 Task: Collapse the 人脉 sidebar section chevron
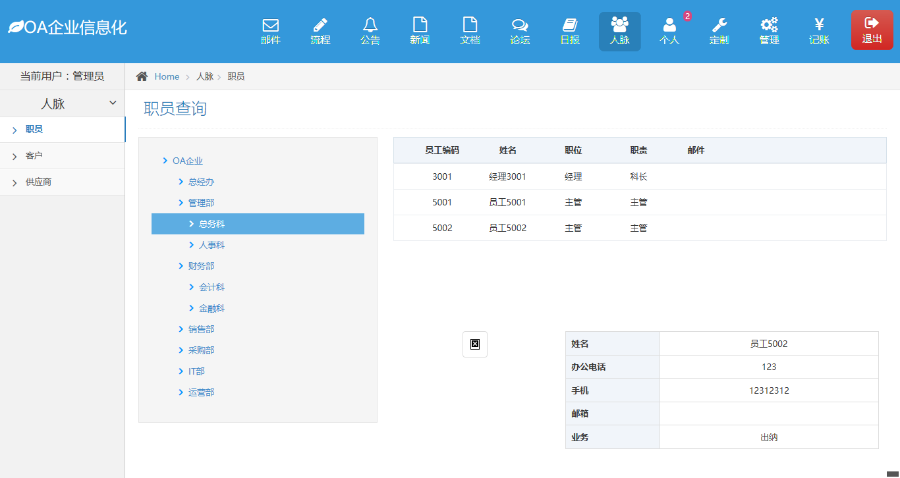(112, 103)
